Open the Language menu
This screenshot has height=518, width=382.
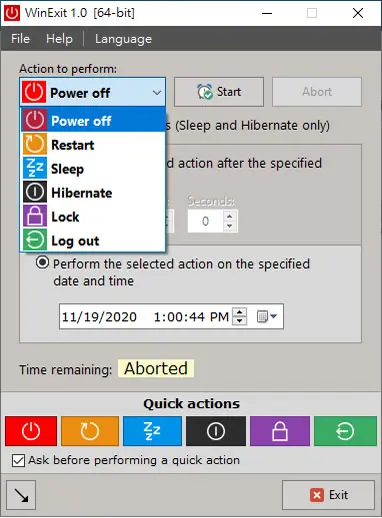123,39
